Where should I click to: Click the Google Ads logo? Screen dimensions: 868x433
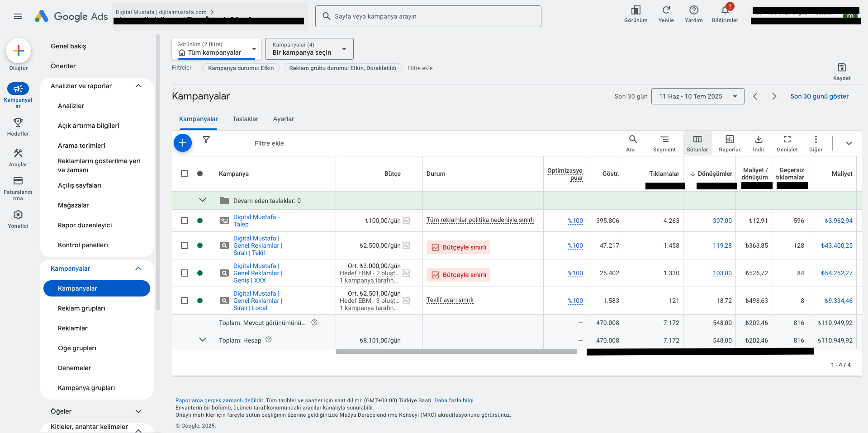click(71, 16)
